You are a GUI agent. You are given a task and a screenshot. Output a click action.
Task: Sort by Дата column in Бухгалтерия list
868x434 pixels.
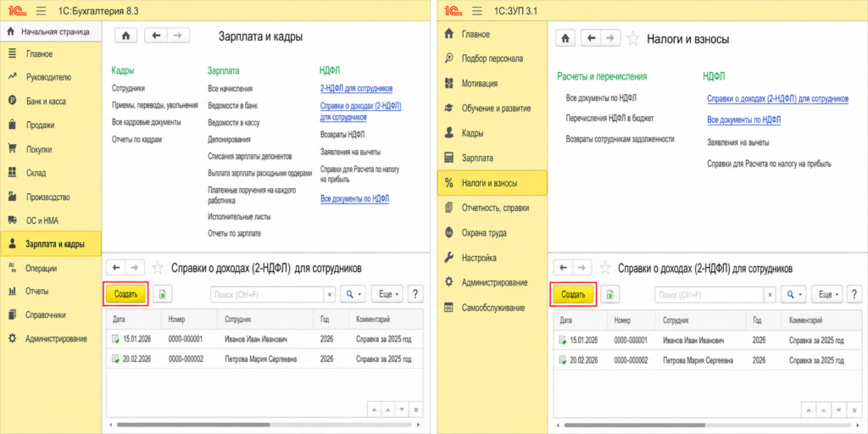click(134, 320)
